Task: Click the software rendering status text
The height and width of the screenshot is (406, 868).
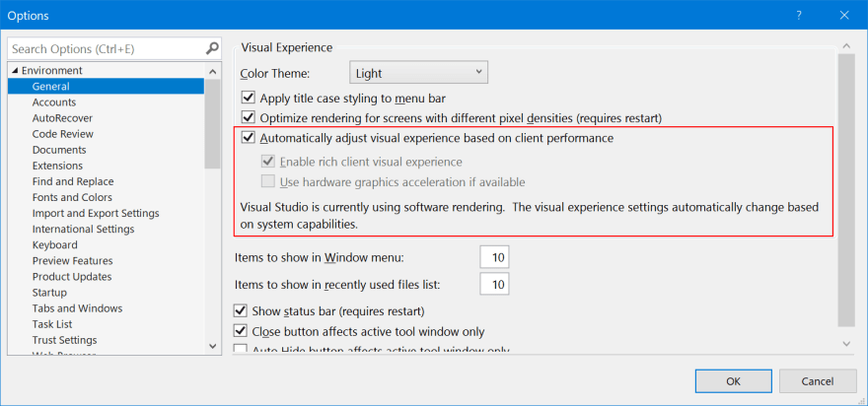Action: [530, 216]
